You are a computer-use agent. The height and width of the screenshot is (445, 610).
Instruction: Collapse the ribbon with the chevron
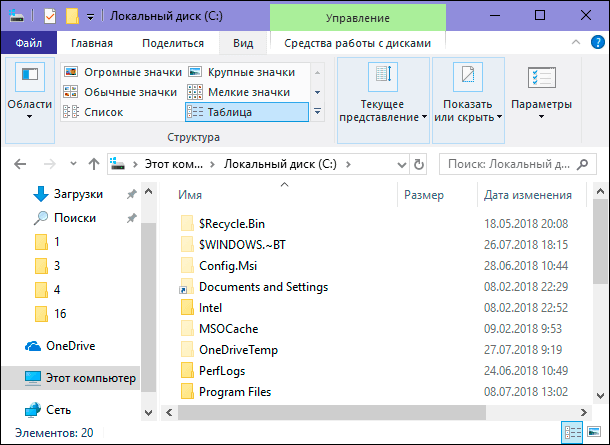click(x=576, y=42)
